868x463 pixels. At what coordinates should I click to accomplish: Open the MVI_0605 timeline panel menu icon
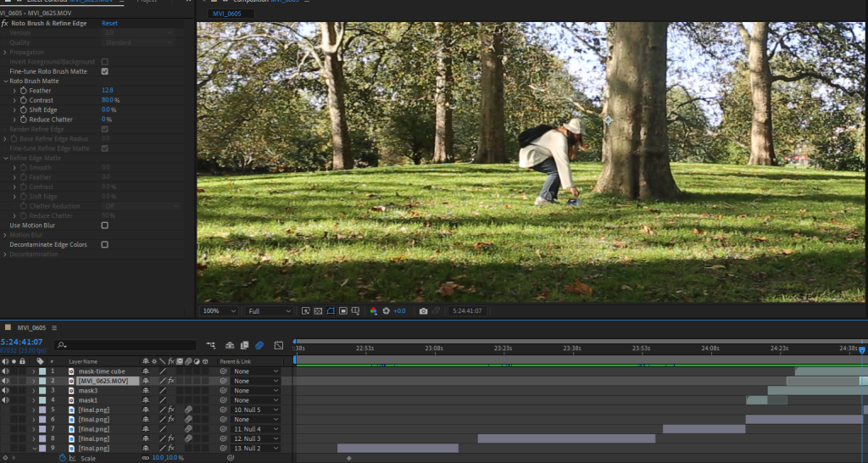[54, 328]
